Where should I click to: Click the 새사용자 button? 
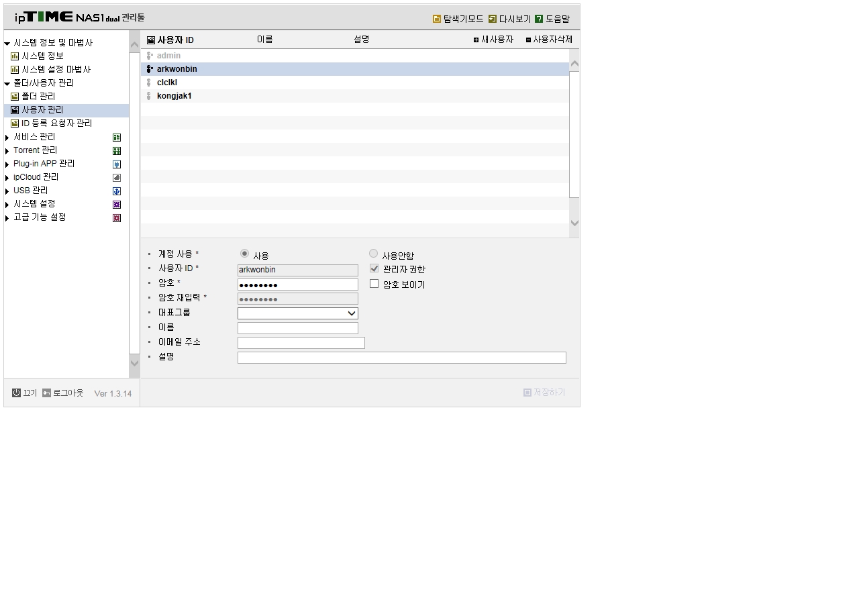click(x=493, y=40)
